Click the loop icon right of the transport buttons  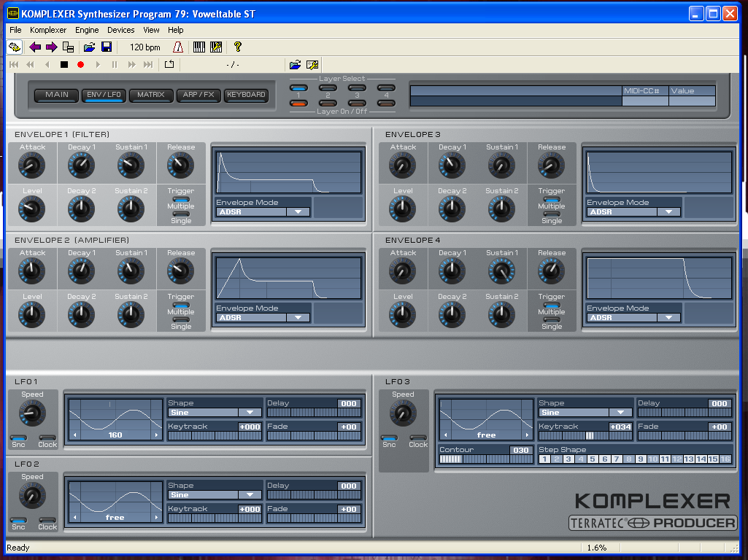coord(169,64)
